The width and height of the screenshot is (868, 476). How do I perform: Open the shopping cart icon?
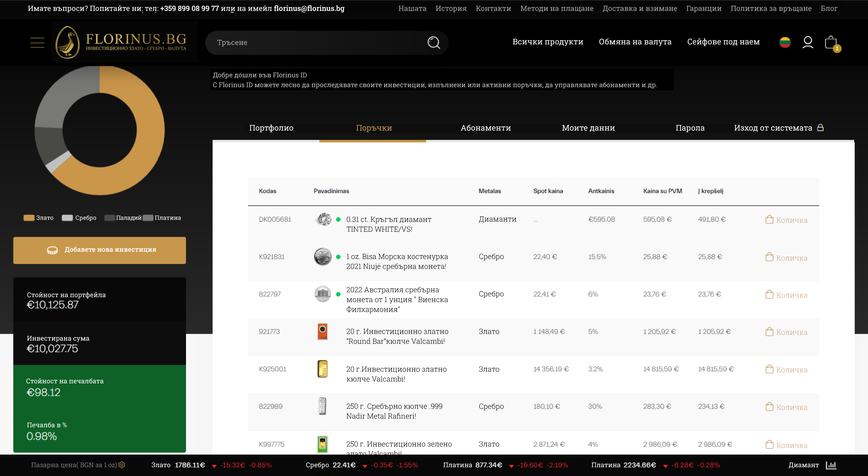coord(831,43)
